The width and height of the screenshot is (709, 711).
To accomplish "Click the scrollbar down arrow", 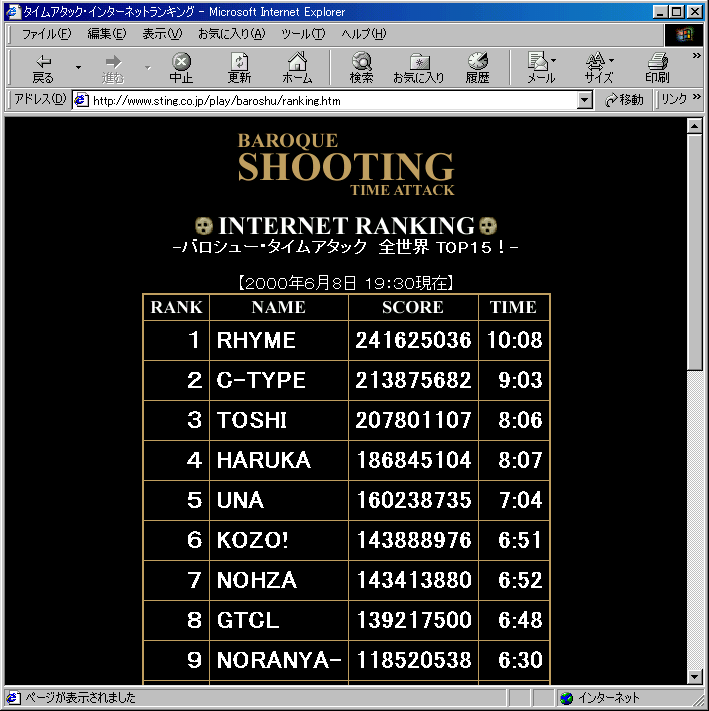I will 694,677.
